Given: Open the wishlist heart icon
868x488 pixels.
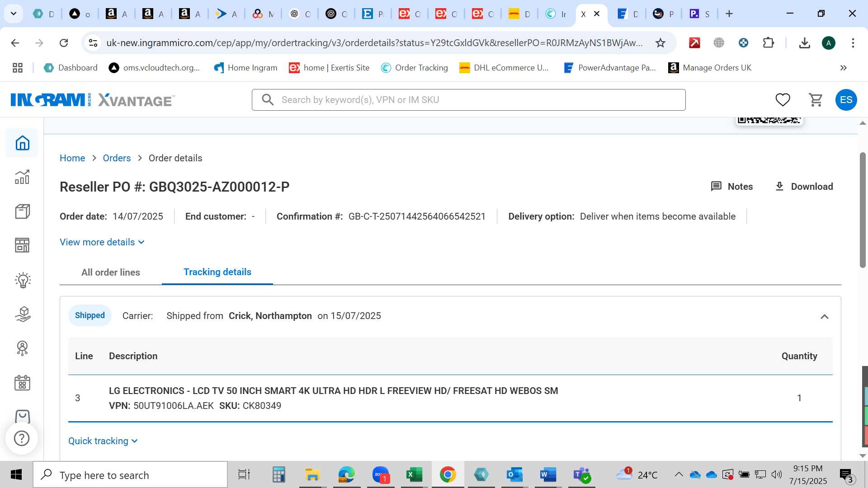Looking at the screenshot, I should pyautogui.click(x=783, y=100).
